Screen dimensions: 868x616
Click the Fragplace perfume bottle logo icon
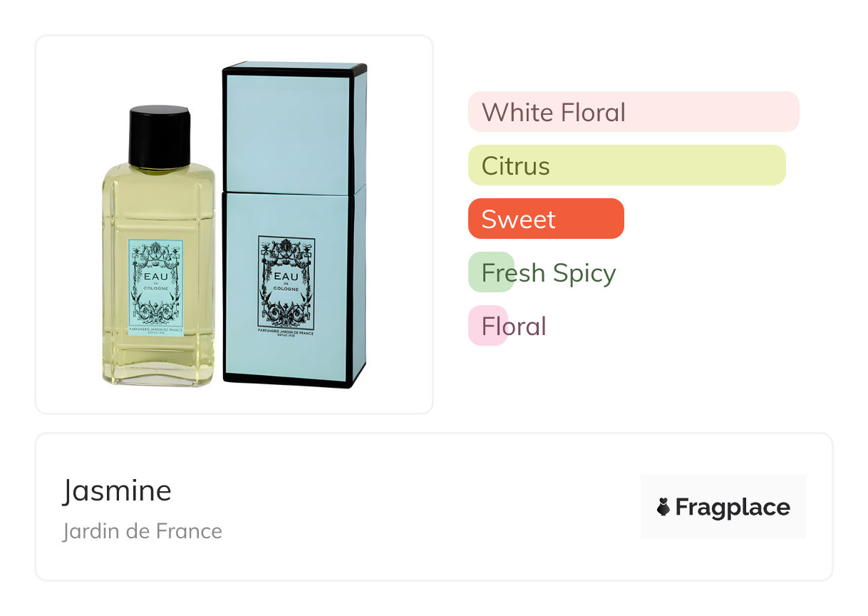[663, 507]
